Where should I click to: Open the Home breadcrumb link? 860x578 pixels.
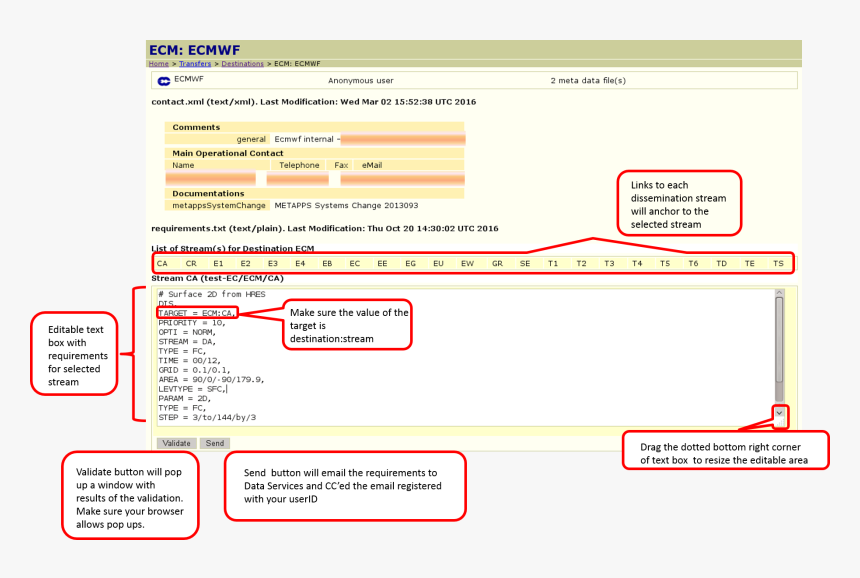[x=158, y=63]
